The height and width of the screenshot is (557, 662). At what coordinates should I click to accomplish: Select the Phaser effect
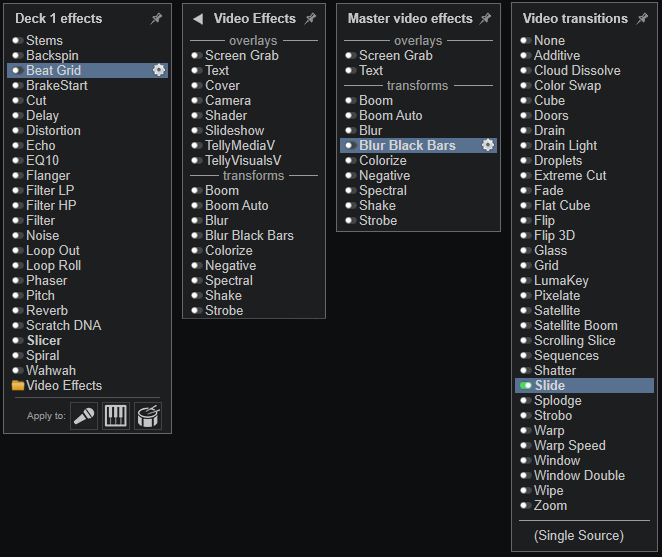tap(46, 280)
